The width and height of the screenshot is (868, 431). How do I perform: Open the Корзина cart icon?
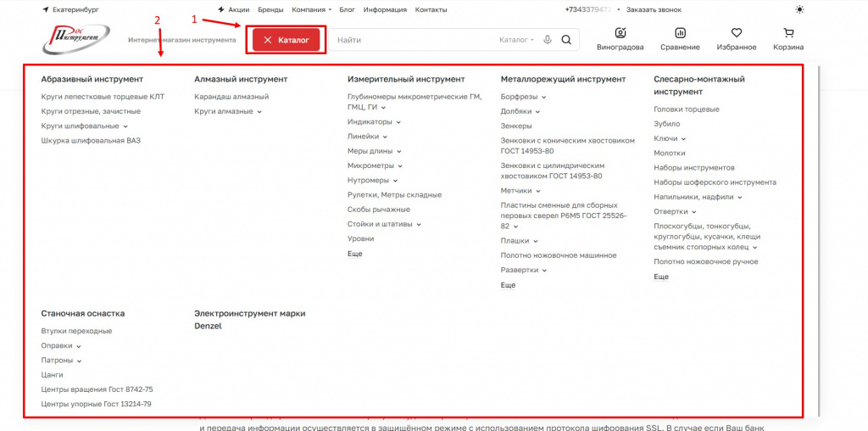point(788,34)
